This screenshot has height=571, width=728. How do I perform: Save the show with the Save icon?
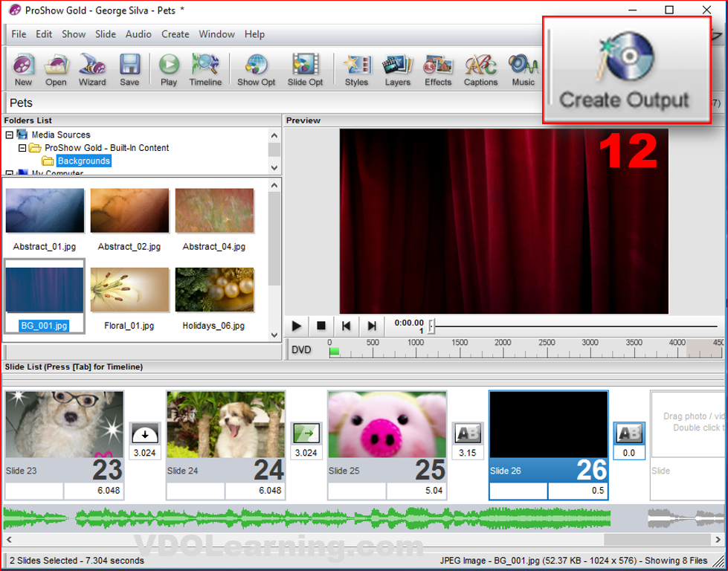pos(129,70)
